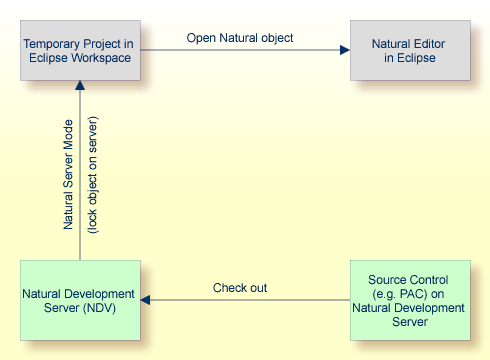Screen dimensions: 490x360
Task: Click the vertical 'Natural Server Mode' label
Action: 68,174
